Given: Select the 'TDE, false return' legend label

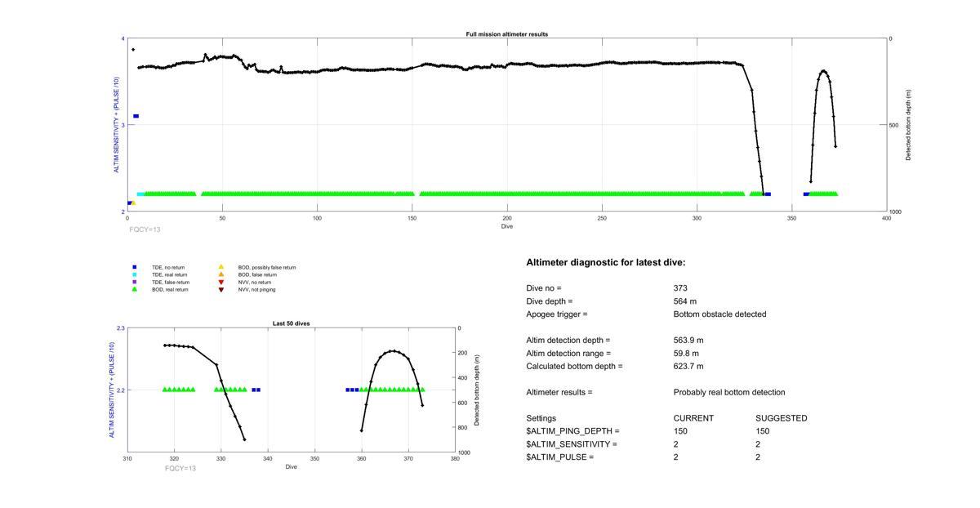Looking at the screenshot, I should click(x=171, y=282).
